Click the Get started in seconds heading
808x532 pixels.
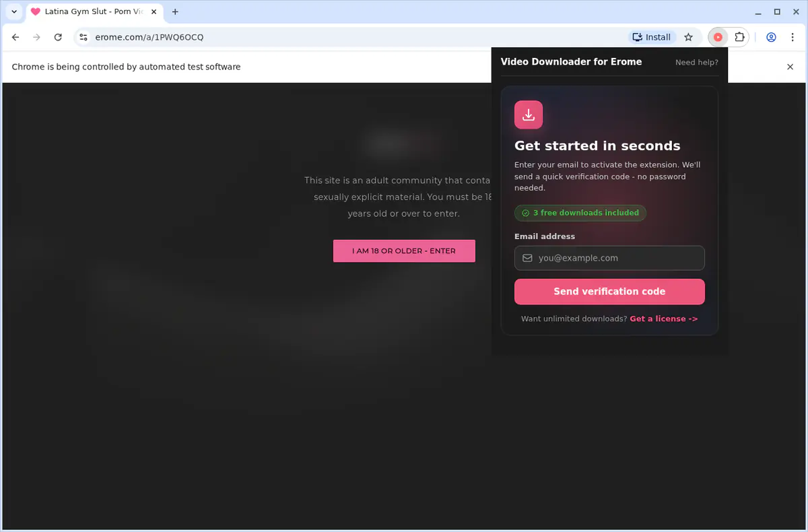click(597, 145)
